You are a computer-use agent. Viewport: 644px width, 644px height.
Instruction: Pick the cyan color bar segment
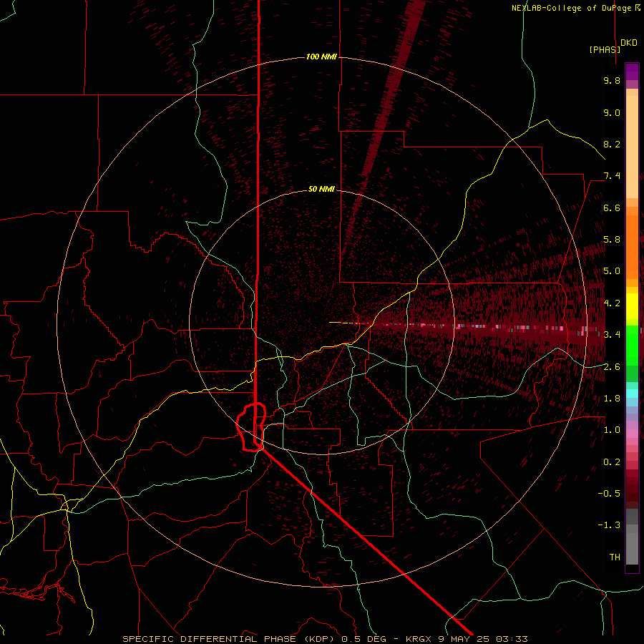[x=632, y=394]
